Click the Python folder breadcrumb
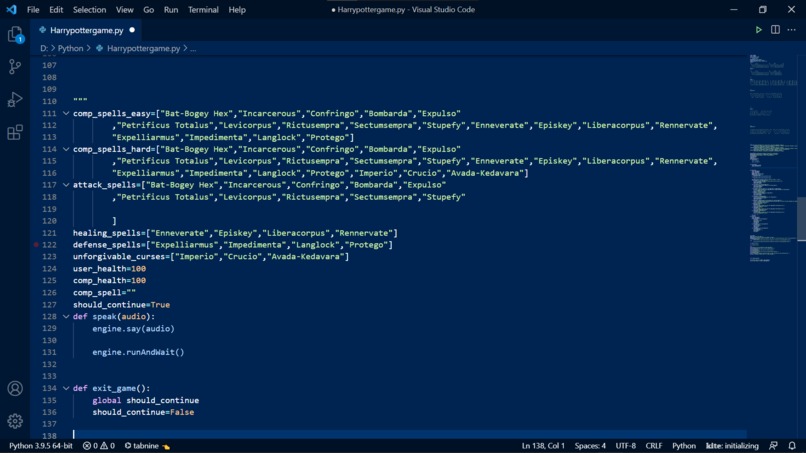 point(70,48)
